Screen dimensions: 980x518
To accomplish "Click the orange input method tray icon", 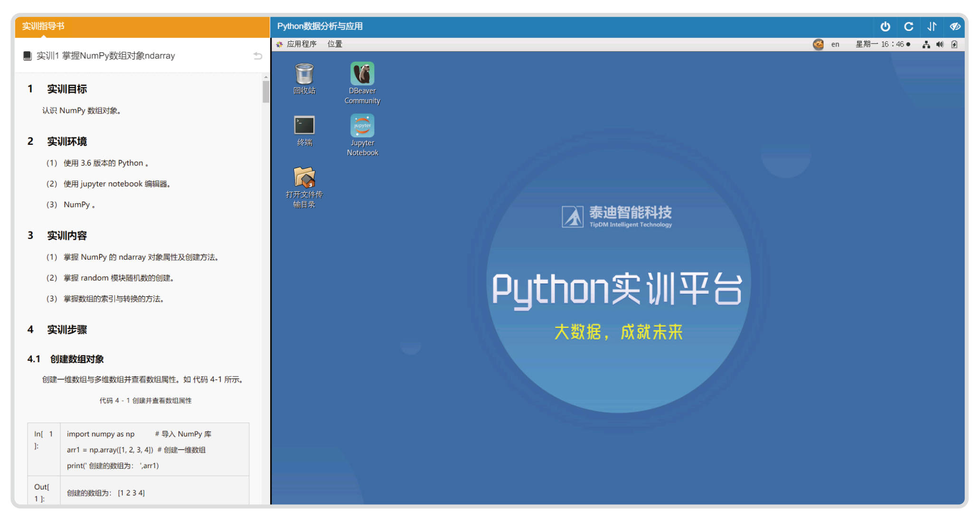I will (818, 44).
